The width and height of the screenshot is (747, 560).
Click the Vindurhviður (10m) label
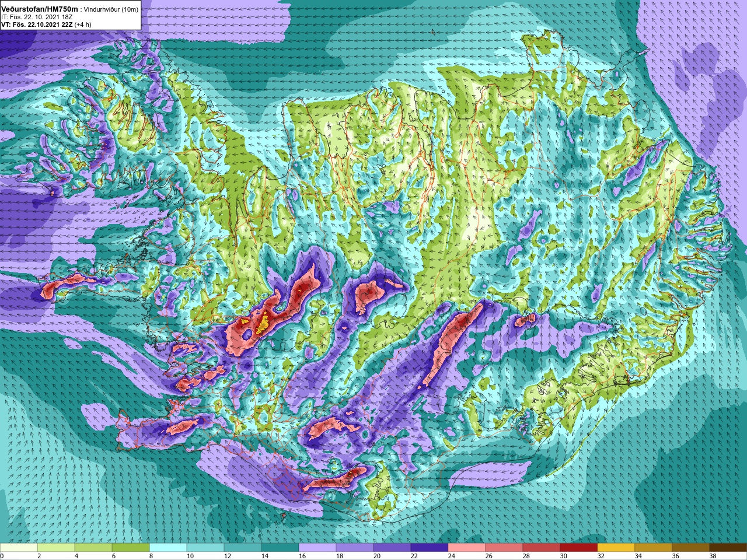click(111, 9)
